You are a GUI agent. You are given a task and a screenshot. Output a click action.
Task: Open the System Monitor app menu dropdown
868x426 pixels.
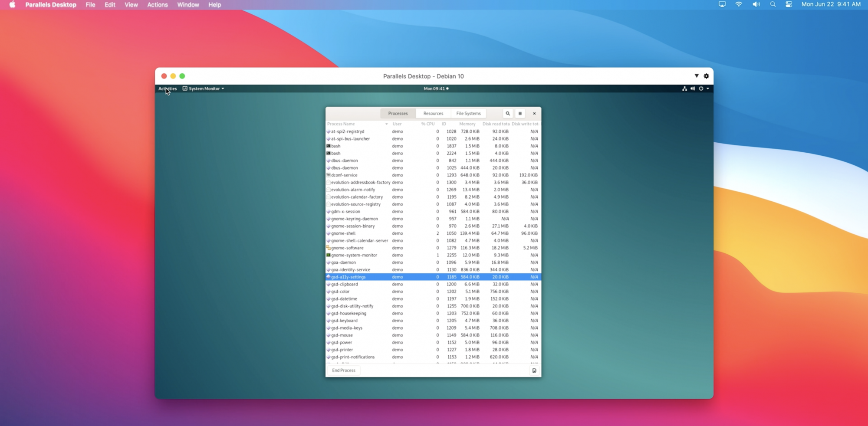[204, 88]
